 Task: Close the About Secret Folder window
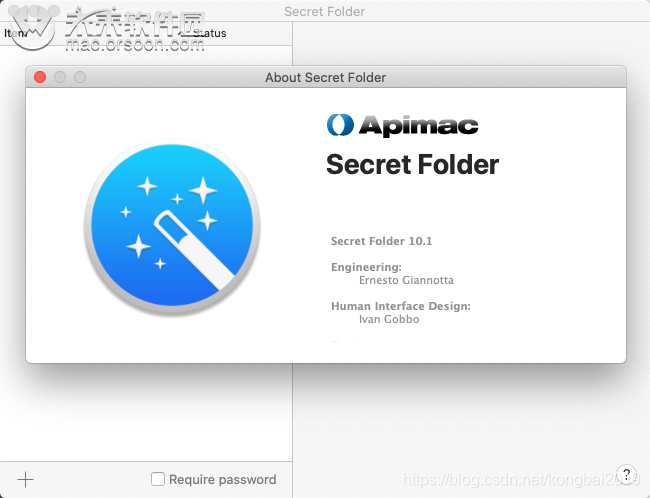pyautogui.click(x=40, y=77)
